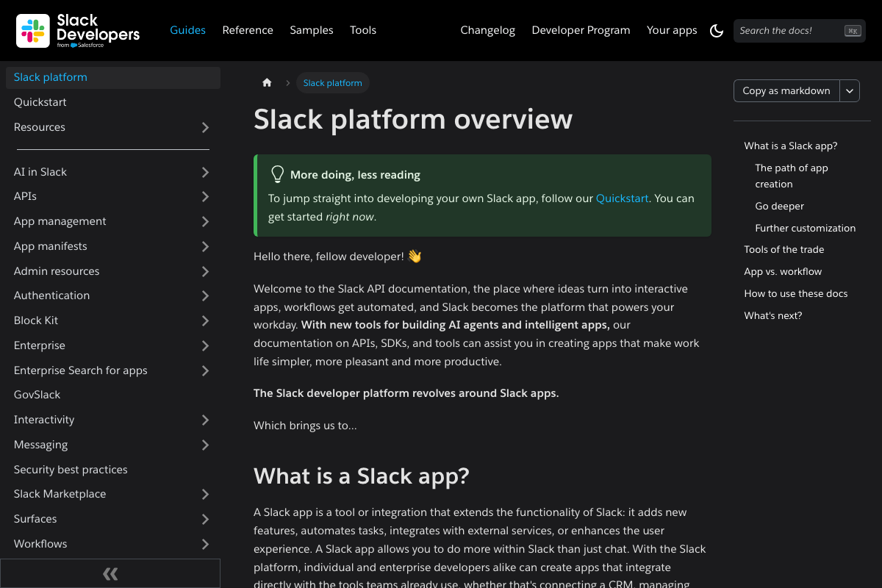882x588 pixels.
Task: Click the What is a Slack app? heading
Action: click(362, 476)
